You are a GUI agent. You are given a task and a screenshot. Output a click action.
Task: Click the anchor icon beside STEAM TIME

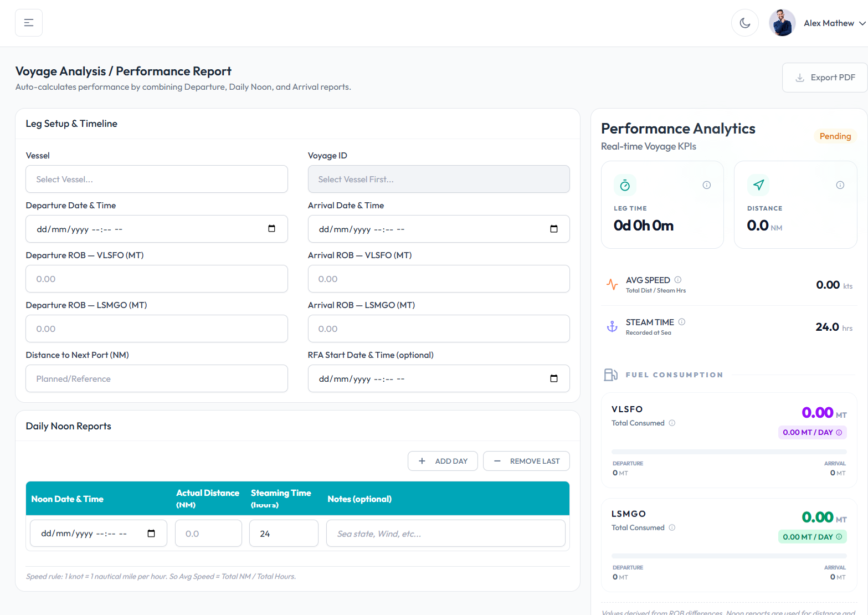612,326
